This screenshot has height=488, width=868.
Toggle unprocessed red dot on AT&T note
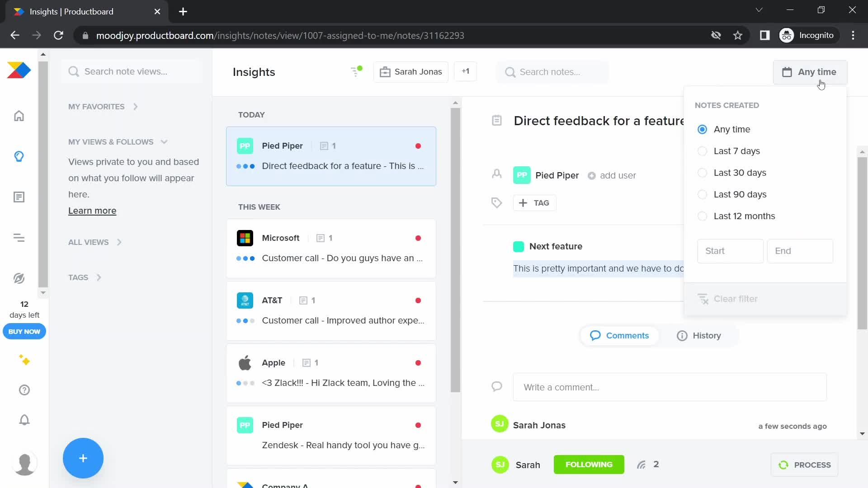click(418, 300)
